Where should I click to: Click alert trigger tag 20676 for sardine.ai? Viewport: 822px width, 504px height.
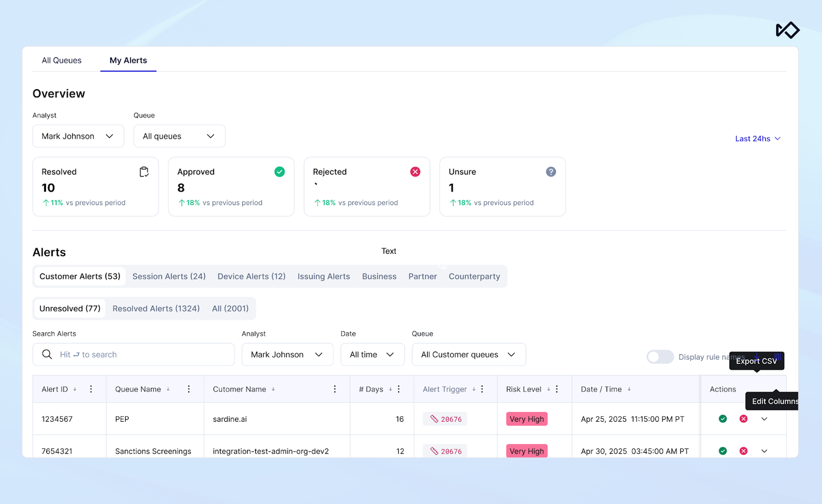tap(445, 419)
